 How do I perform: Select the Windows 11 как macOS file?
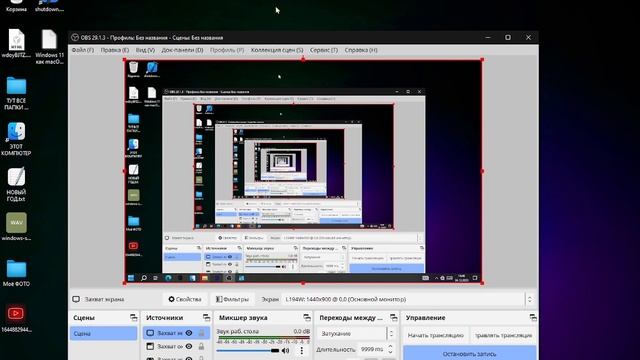[49, 47]
